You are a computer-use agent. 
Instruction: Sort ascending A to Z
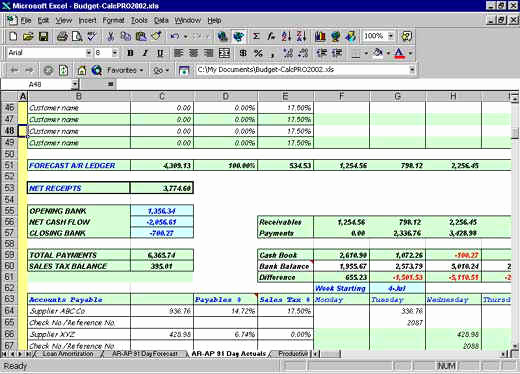286,36
